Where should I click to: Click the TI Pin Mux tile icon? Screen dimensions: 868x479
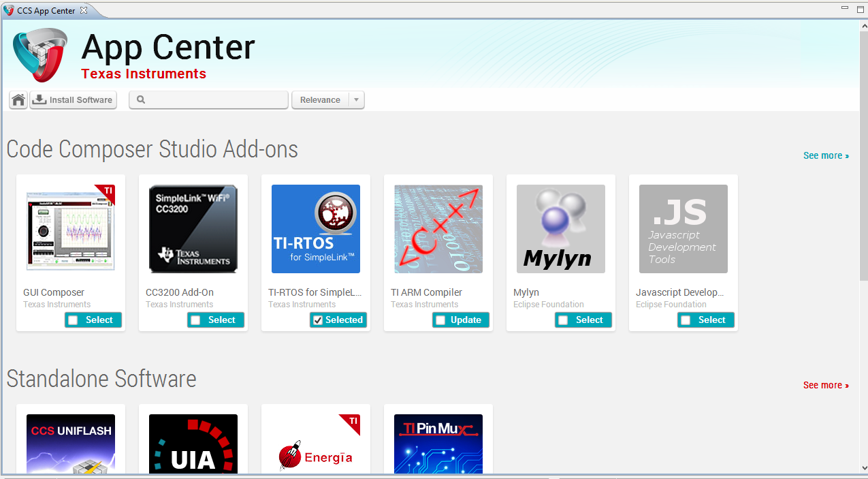[438, 446]
